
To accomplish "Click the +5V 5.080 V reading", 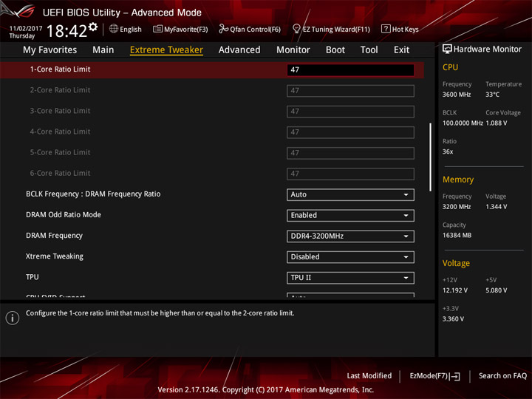I will coord(497,290).
